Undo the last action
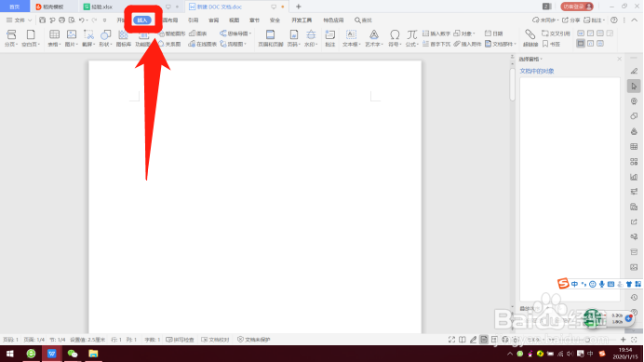Screen dimensions: 644x362 tap(82, 20)
